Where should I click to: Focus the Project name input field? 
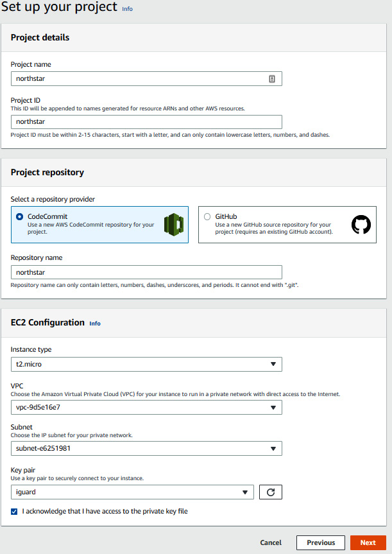[x=146, y=79]
